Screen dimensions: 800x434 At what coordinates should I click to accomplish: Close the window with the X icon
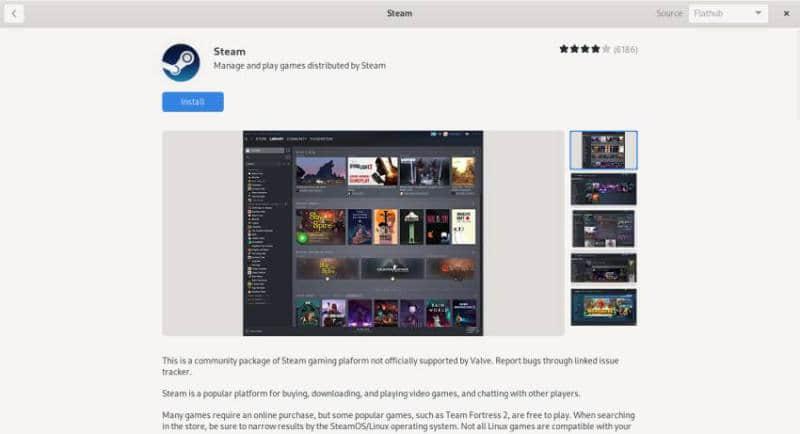click(784, 14)
